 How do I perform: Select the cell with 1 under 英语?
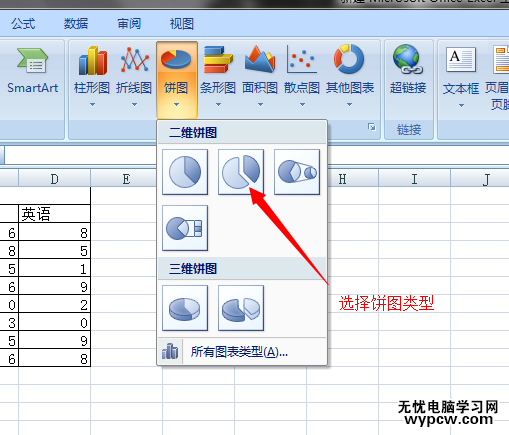pos(54,268)
